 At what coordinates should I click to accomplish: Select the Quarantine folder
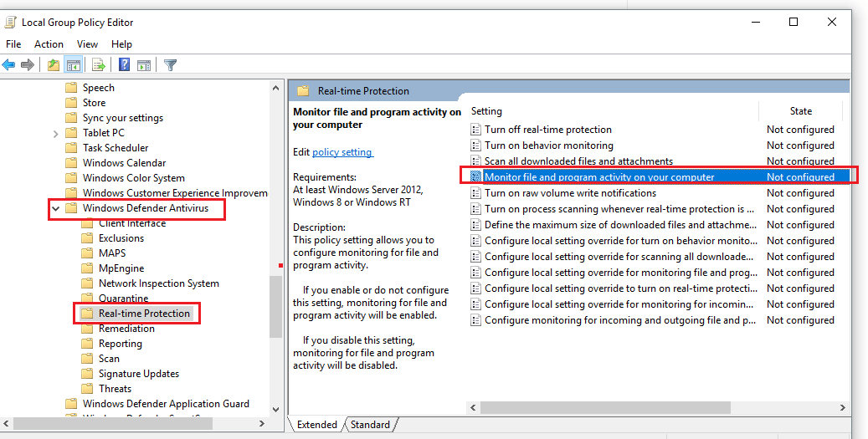pyautogui.click(x=123, y=299)
